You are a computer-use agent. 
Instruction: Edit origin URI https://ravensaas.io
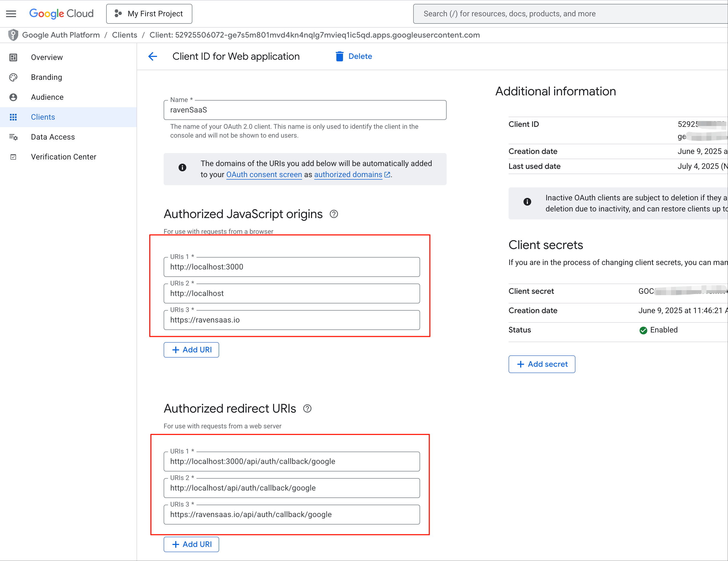(292, 320)
